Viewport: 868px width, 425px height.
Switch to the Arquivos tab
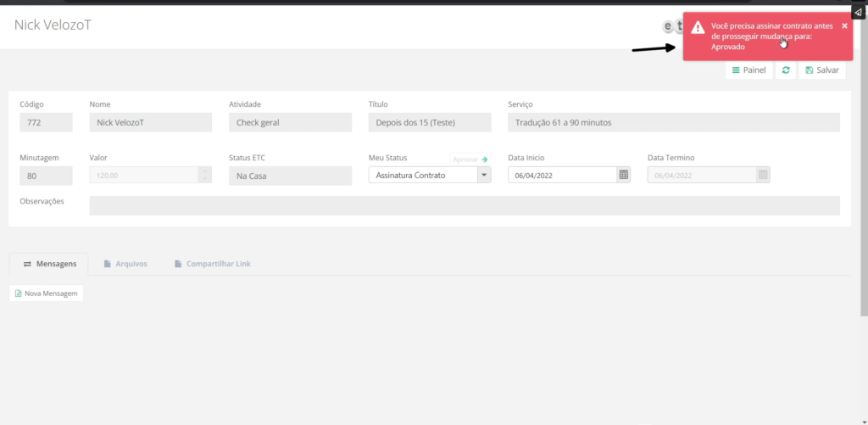pyautogui.click(x=125, y=264)
